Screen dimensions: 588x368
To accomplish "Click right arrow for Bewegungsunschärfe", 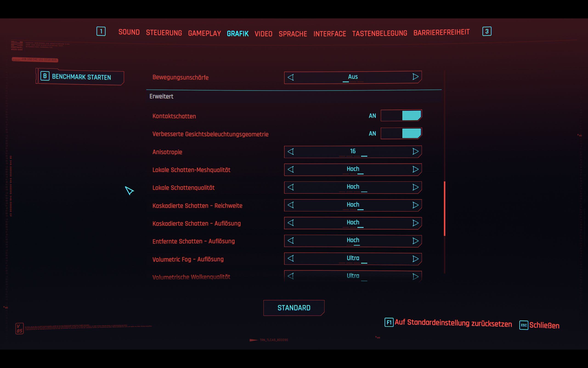I will pyautogui.click(x=415, y=77).
